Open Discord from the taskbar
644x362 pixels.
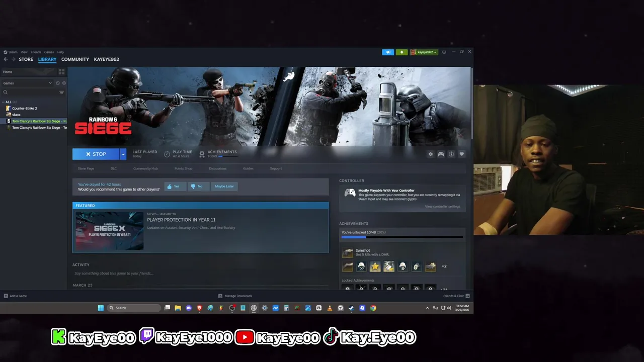pos(189,308)
